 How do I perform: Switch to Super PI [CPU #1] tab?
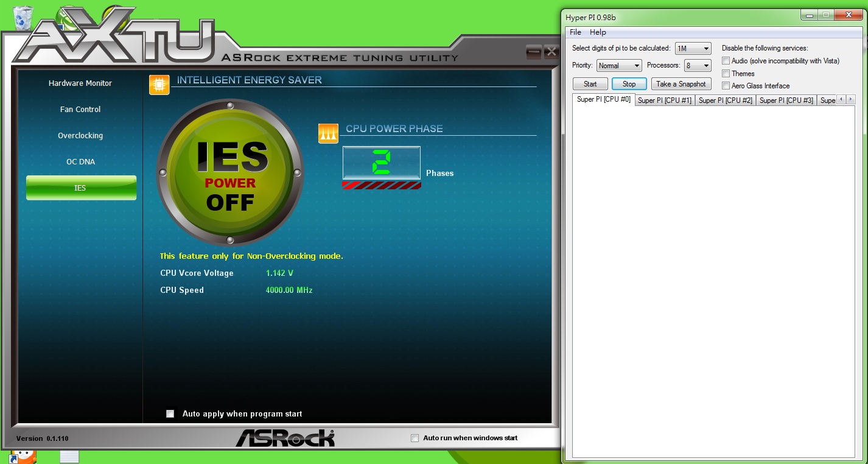665,100
